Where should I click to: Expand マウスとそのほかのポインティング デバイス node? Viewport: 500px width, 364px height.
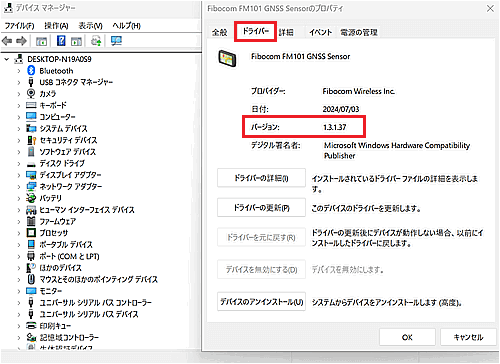pos(19,279)
